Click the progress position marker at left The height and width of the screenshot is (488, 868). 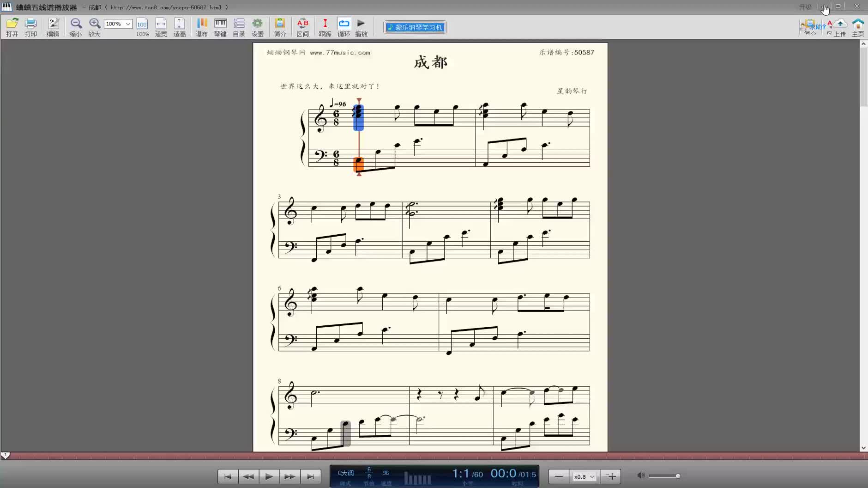click(x=5, y=456)
